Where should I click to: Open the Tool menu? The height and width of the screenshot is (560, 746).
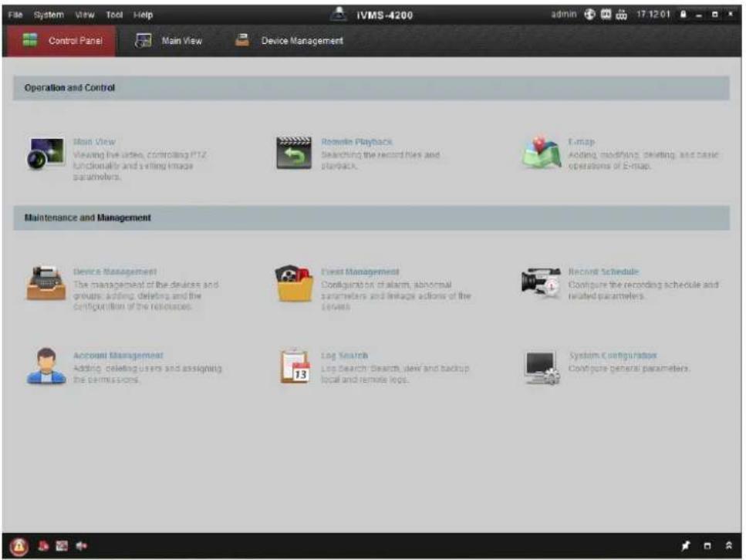coord(114,15)
